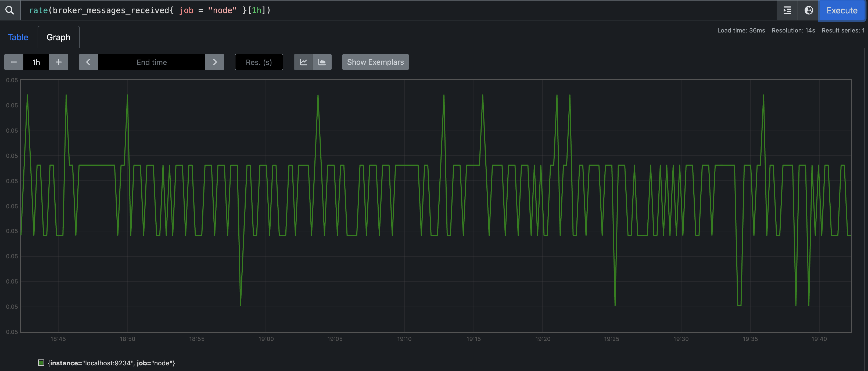
Task: Increase range with plus button
Action: 59,62
